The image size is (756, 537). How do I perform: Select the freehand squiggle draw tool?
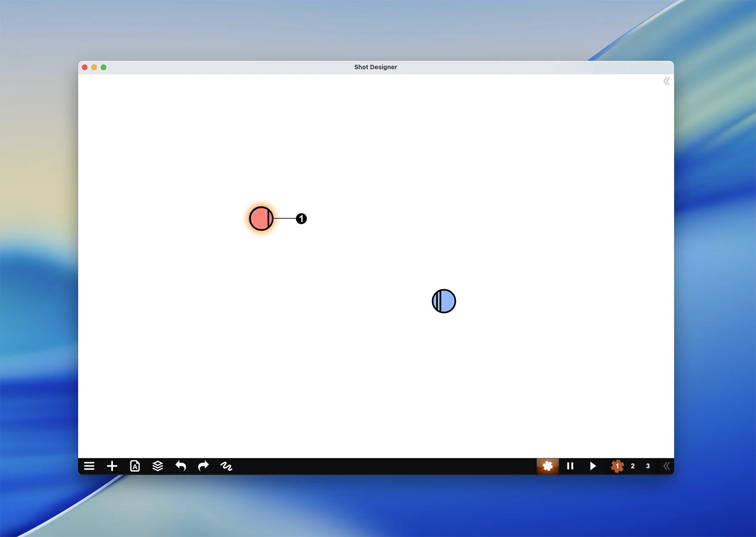[226, 466]
